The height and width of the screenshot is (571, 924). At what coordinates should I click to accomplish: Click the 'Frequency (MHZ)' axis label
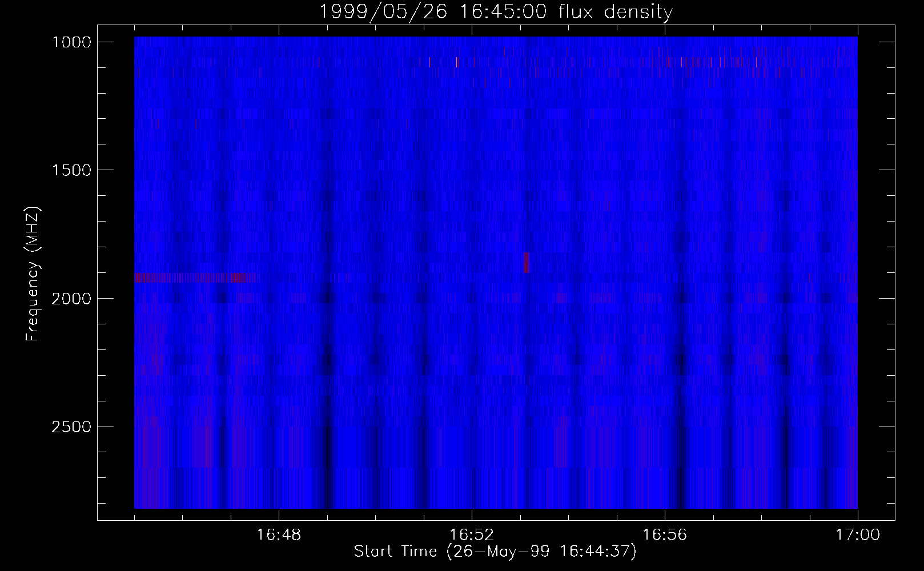tap(33, 274)
